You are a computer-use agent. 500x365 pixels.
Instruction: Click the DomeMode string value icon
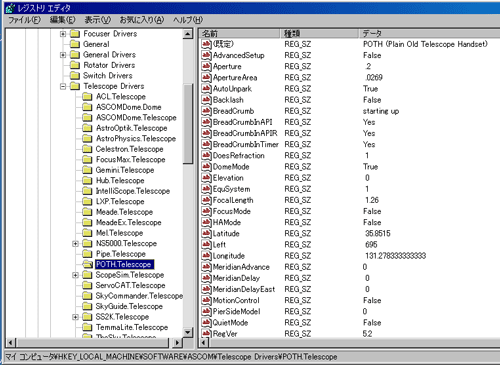click(206, 167)
